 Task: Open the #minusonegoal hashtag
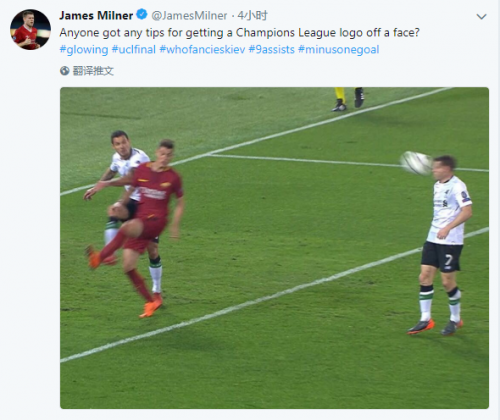pos(339,50)
